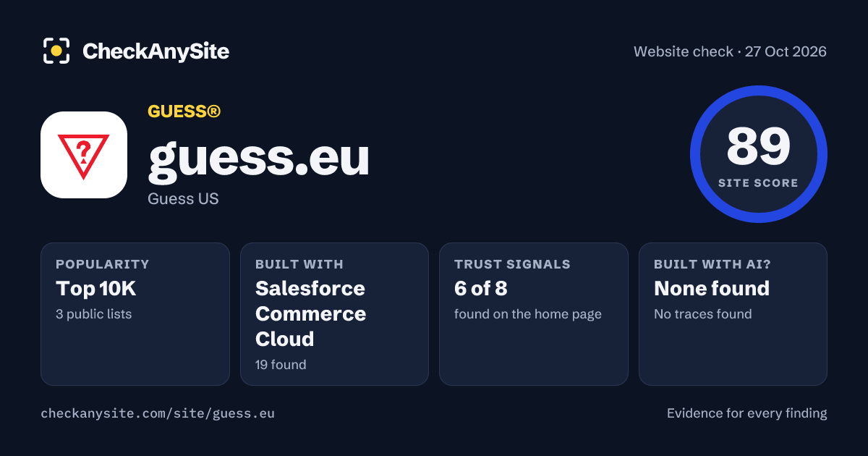
Task: Click the BUILT WITH heading label
Action: 299,264
